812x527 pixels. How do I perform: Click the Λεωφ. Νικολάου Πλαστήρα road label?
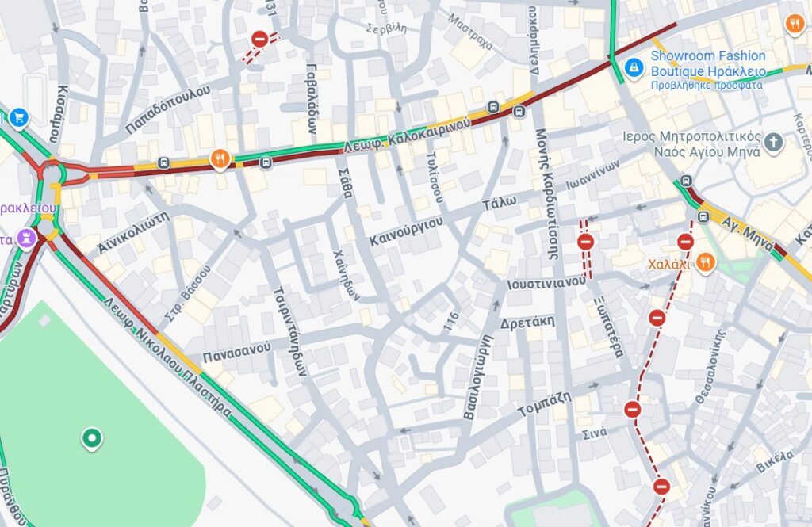coord(167,357)
